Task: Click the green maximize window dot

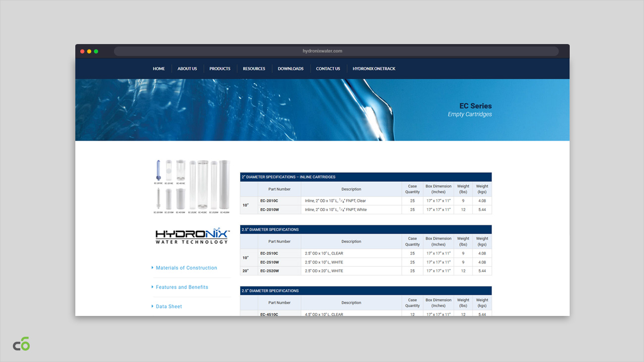Action: point(96,52)
